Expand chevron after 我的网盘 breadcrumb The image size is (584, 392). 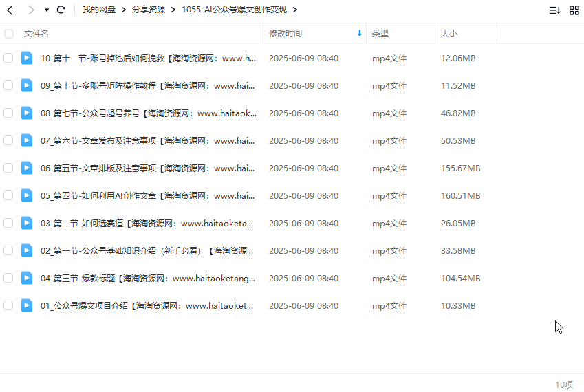pyautogui.click(x=124, y=10)
